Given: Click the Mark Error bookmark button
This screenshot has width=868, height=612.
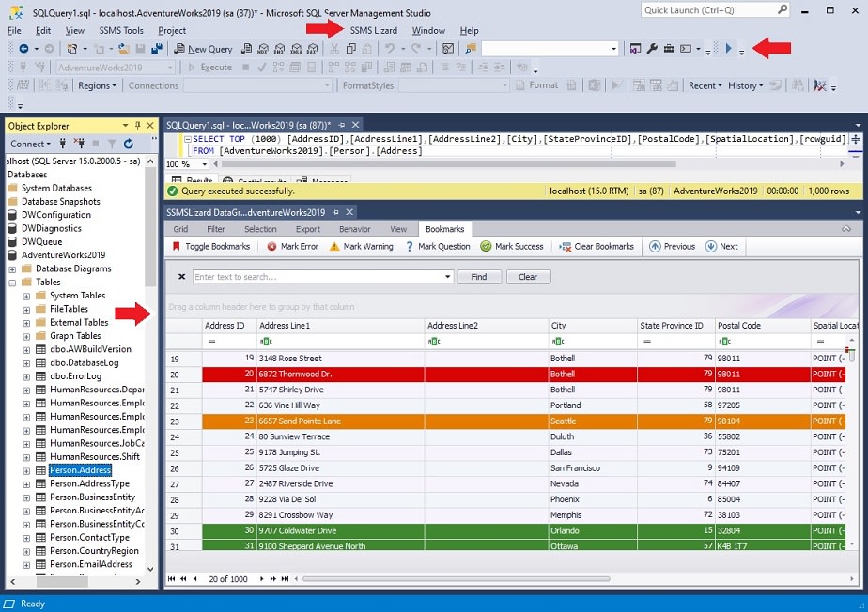Looking at the screenshot, I should [293, 247].
